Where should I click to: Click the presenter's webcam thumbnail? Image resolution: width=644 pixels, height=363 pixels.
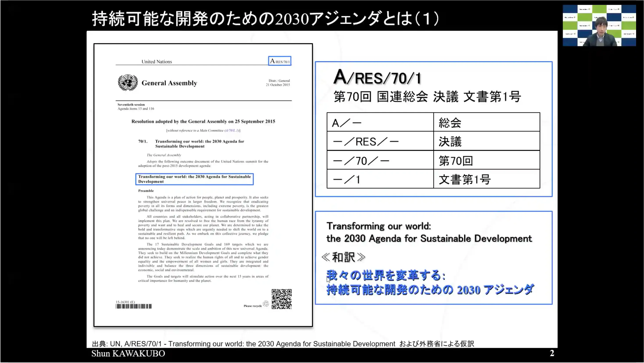click(599, 25)
